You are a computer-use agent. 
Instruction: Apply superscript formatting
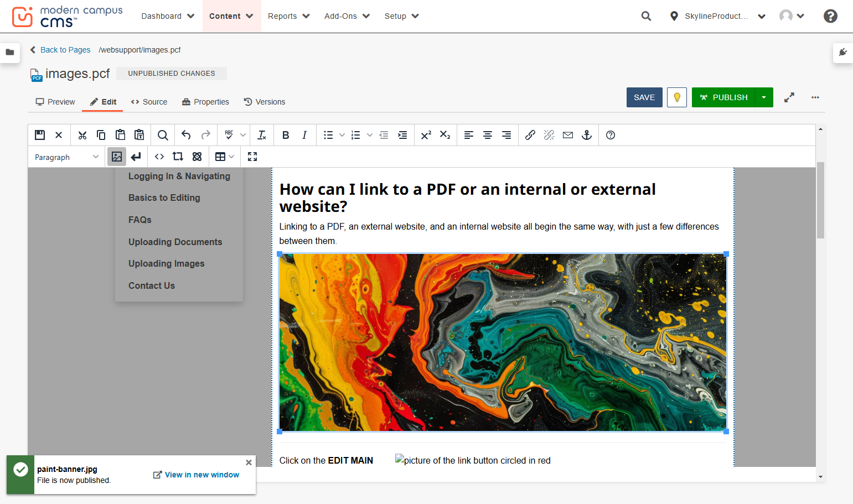pyautogui.click(x=426, y=135)
